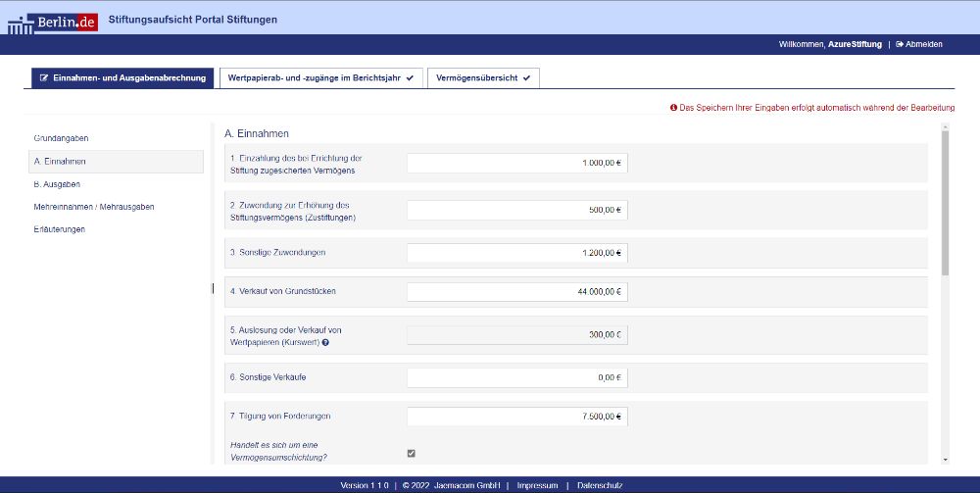
Task: Select Erläuterungen in the sidebar
Action: [x=60, y=229]
